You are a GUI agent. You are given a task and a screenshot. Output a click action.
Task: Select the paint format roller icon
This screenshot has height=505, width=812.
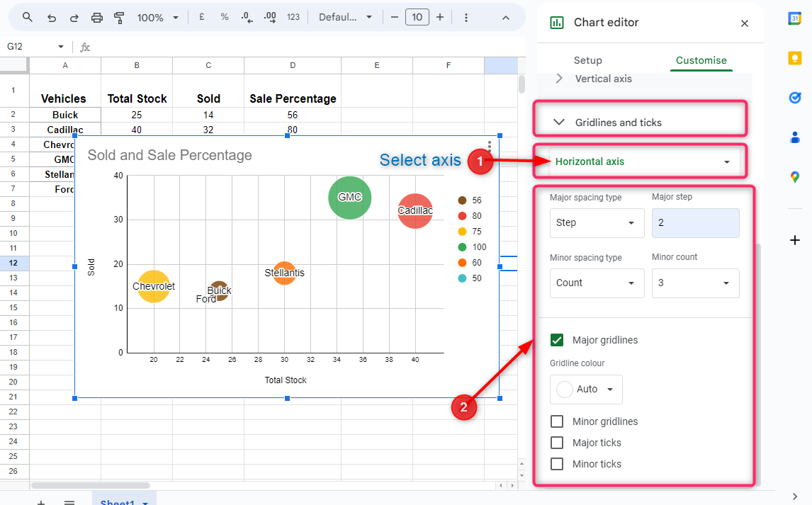tap(120, 17)
